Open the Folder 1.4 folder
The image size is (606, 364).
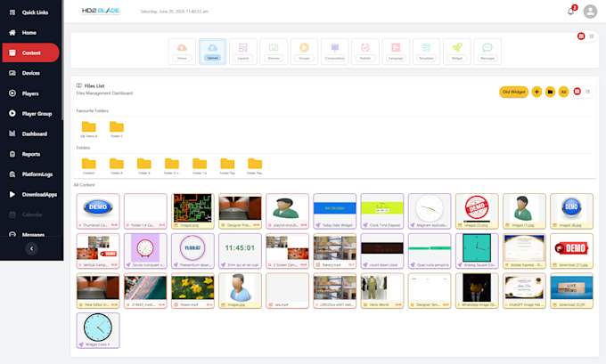click(x=200, y=166)
